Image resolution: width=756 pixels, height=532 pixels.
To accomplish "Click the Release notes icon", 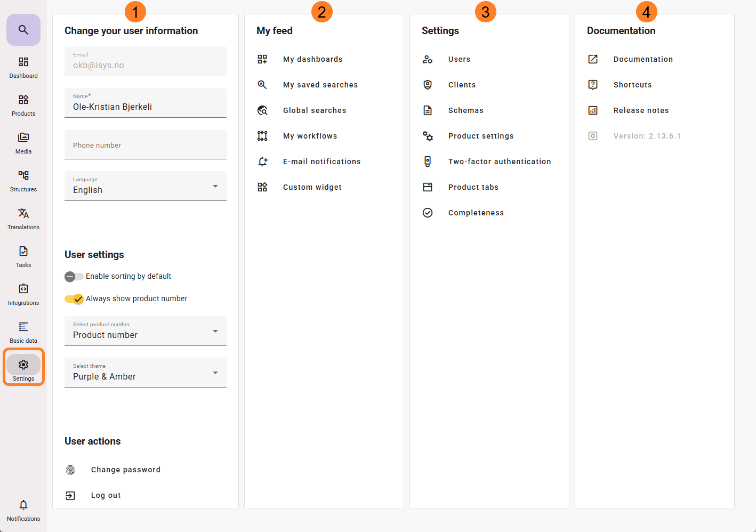I will point(593,110).
